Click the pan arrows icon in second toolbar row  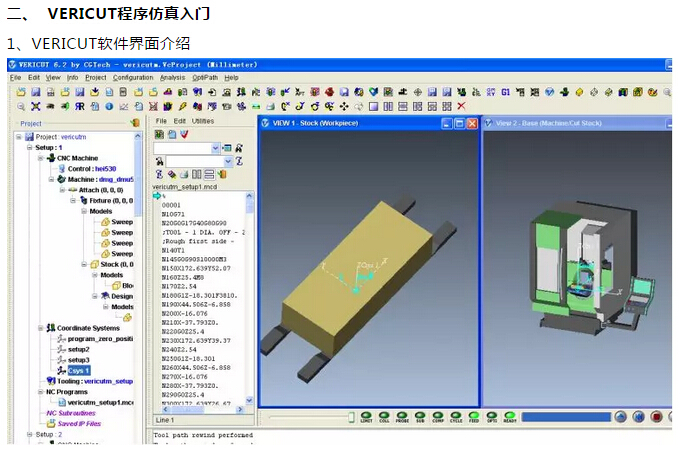(x=344, y=106)
